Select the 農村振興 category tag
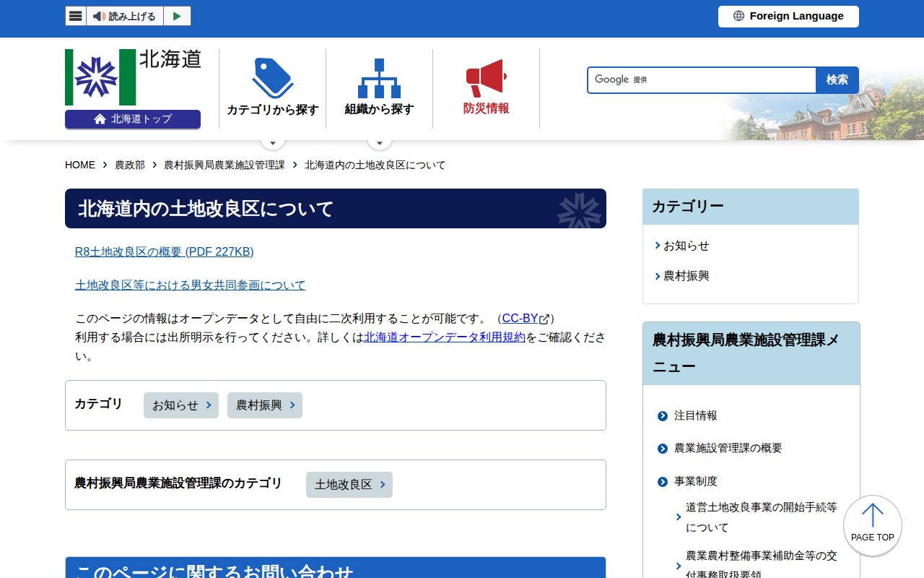 click(x=265, y=405)
